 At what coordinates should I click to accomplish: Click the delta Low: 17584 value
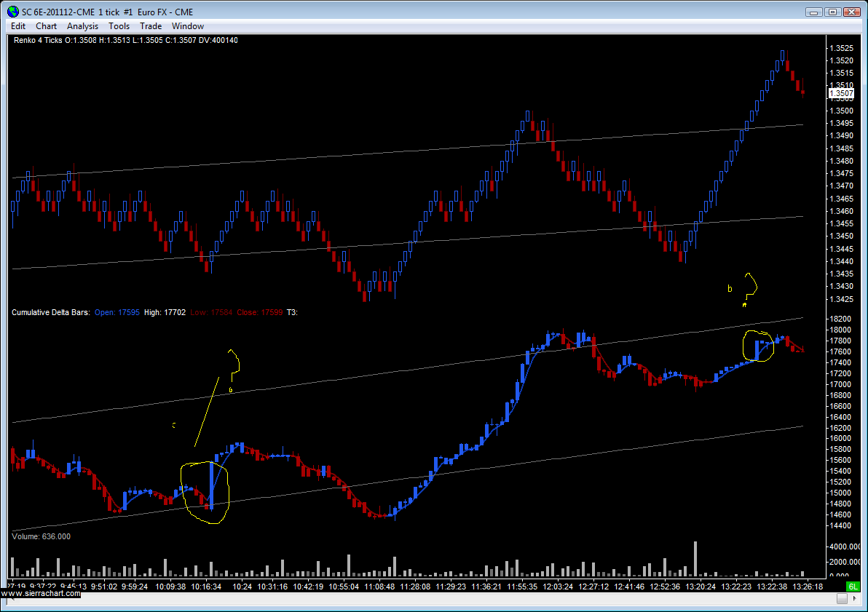click(x=211, y=312)
